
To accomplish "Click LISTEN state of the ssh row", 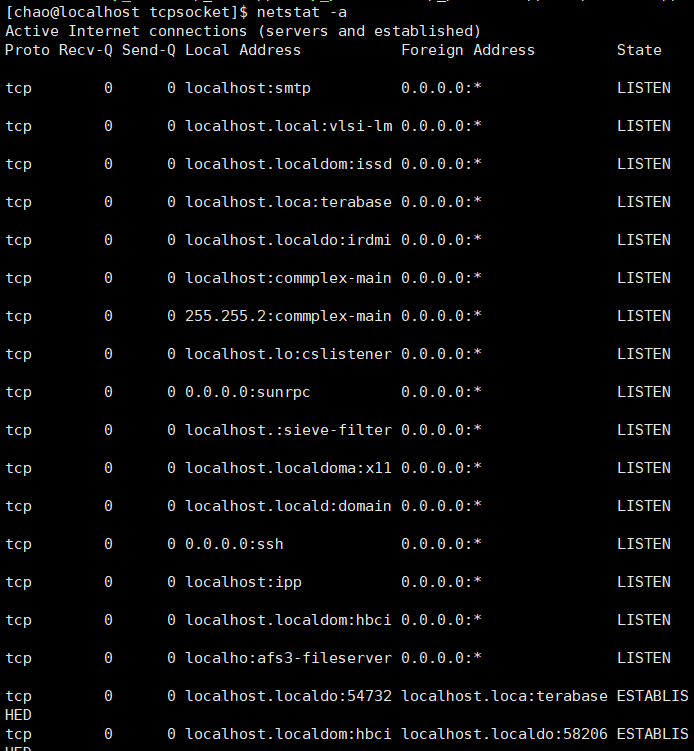I will 644,544.
